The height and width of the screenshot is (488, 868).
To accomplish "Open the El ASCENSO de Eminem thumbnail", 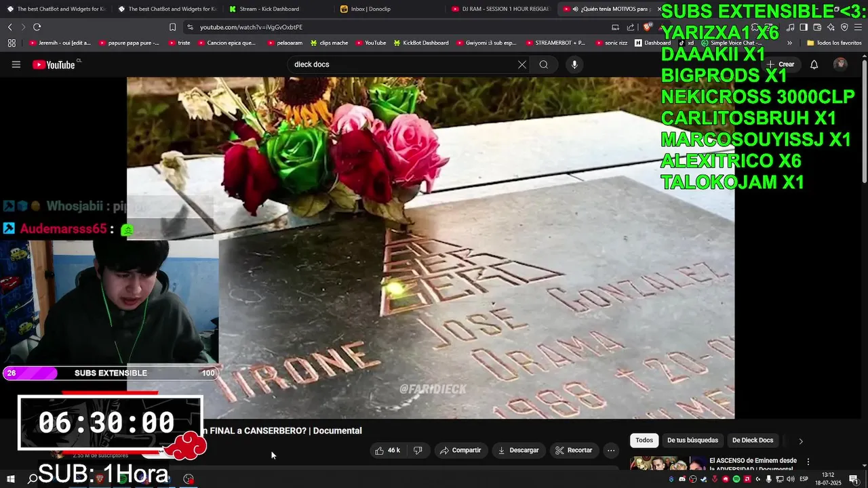I will (667, 464).
